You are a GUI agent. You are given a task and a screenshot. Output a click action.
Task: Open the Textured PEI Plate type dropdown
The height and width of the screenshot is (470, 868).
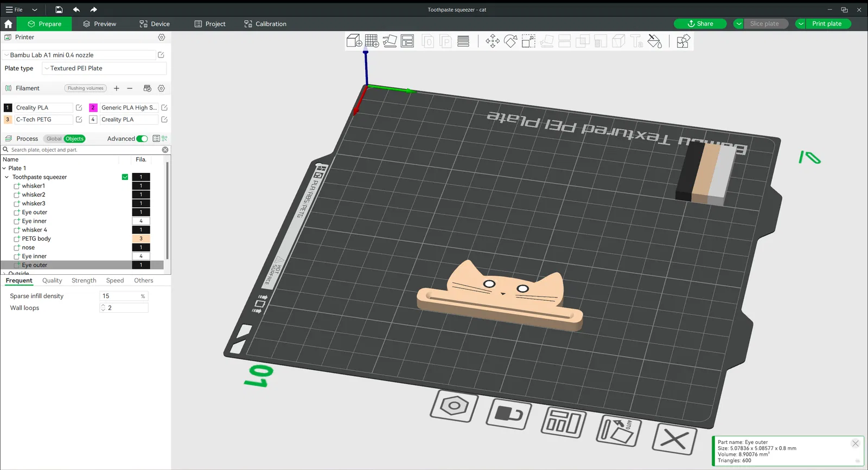(x=104, y=68)
